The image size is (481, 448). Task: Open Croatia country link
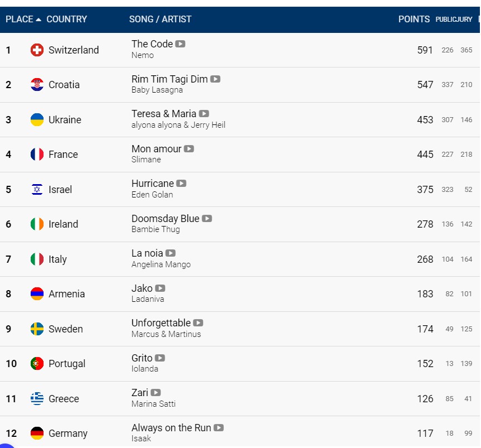[64, 85]
